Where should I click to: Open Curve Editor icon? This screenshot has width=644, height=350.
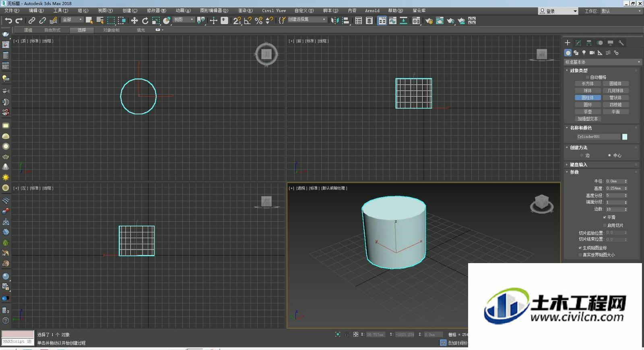point(393,21)
